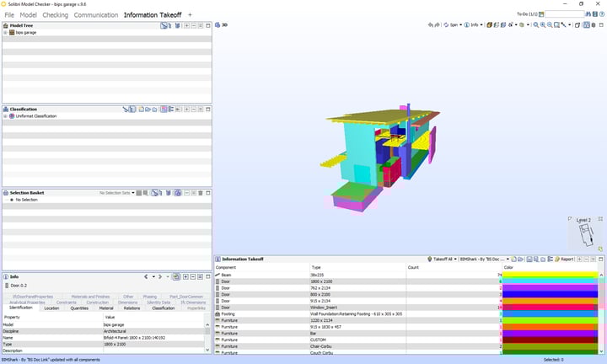
Task: Maximize the Information Takeoff panel
Action: [x=601, y=260]
